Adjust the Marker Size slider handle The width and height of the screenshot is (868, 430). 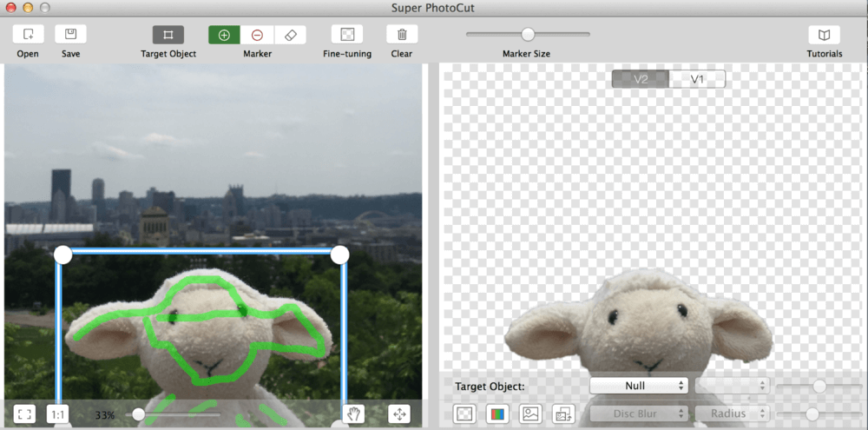tap(528, 35)
